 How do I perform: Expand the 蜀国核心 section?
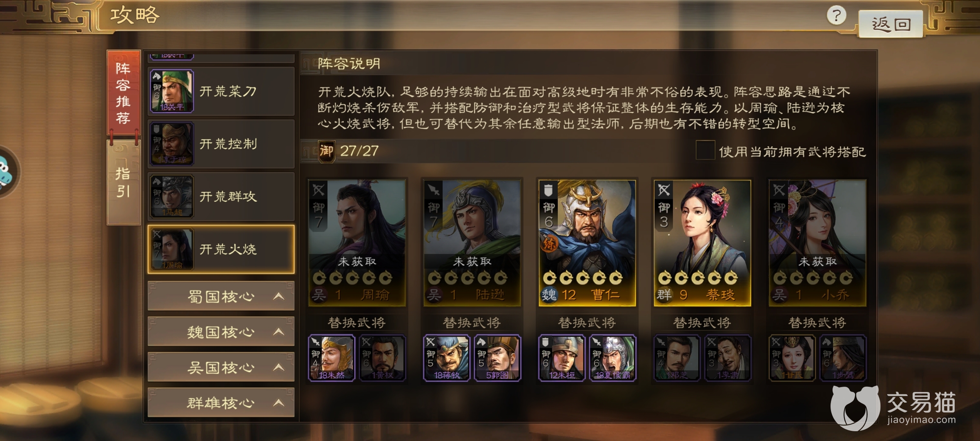coord(221,296)
